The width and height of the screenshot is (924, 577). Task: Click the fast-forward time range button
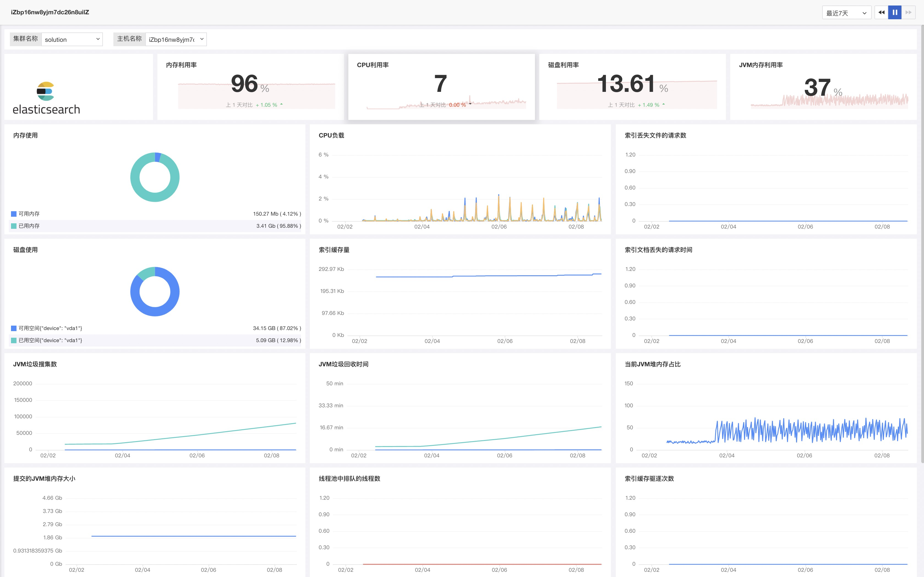(908, 13)
